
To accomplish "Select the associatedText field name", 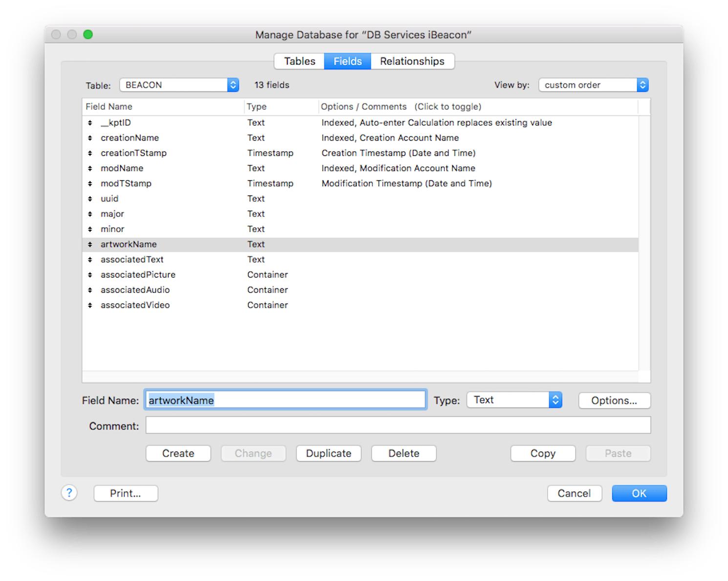I will tap(132, 259).
